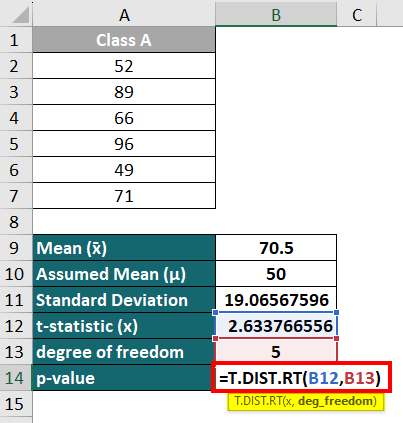Image resolution: width=403 pixels, height=423 pixels.
Task: Select the degrees of freedom value 5
Action: pos(276,352)
